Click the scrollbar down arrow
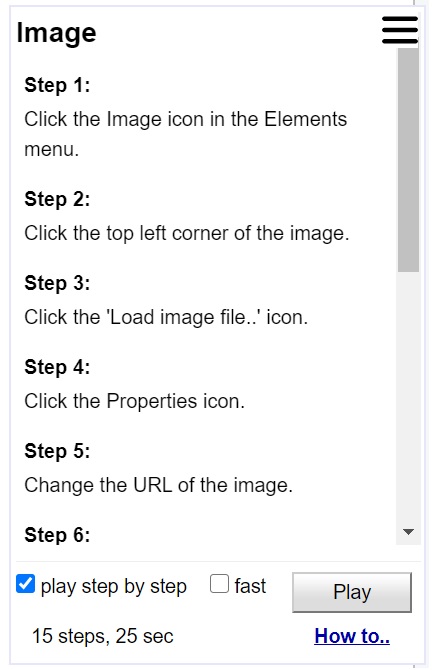432x670 pixels. 408,532
